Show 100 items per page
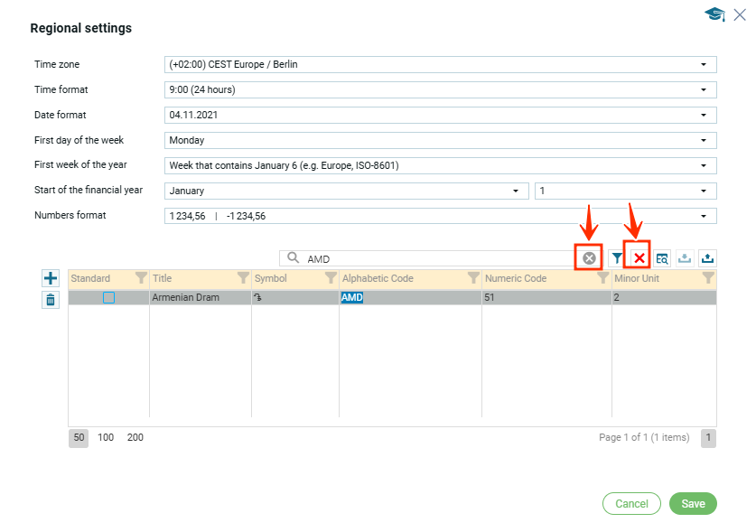 pyautogui.click(x=106, y=437)
